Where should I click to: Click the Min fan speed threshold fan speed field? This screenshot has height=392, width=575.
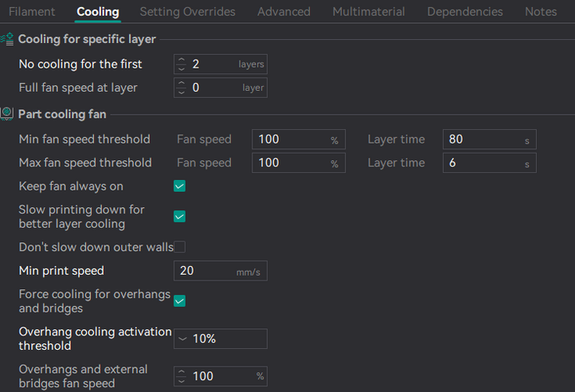click(290, 139)
